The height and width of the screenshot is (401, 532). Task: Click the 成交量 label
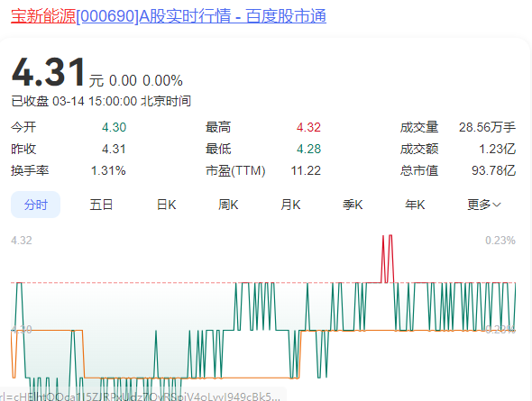coord(419,127)
